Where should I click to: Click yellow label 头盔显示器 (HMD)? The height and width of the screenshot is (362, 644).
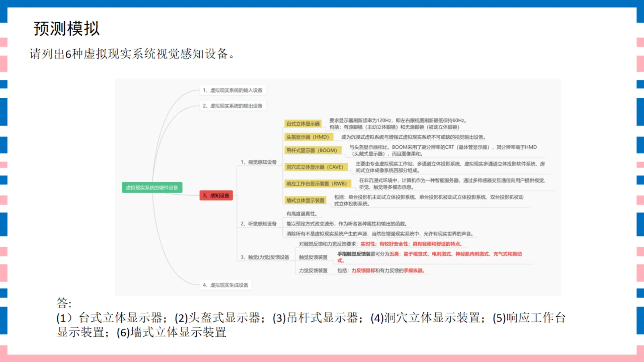308,137
